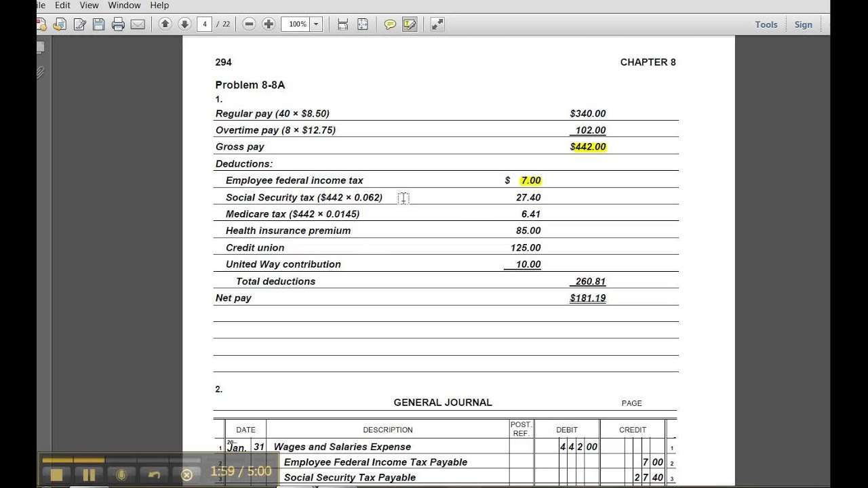Open the Edit menu
Viewport: 868px width, 488px height.
tap(62, 5)
